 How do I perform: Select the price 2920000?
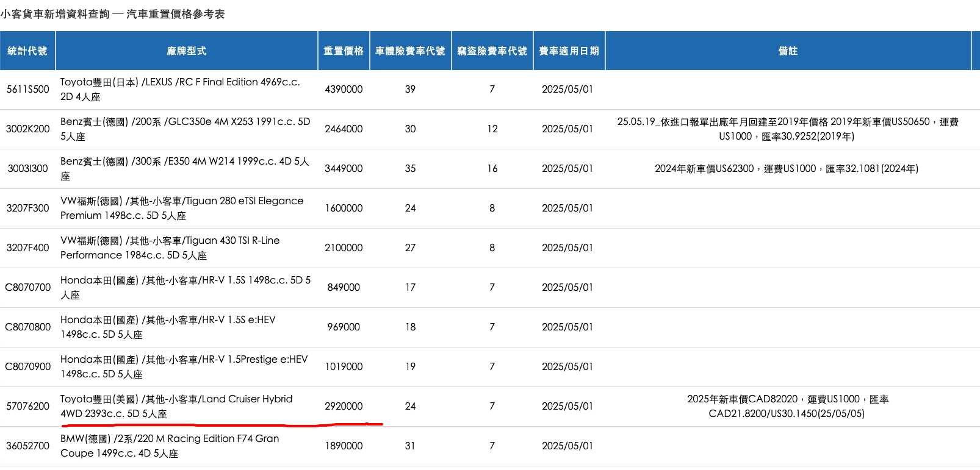[x=344, y=406]
